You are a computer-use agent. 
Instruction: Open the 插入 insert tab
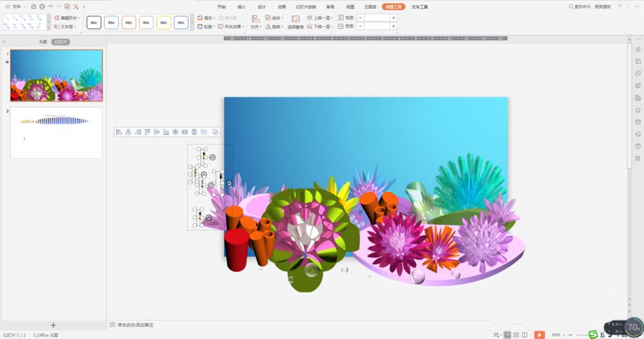pyautogui.click(x=241, y=6)
